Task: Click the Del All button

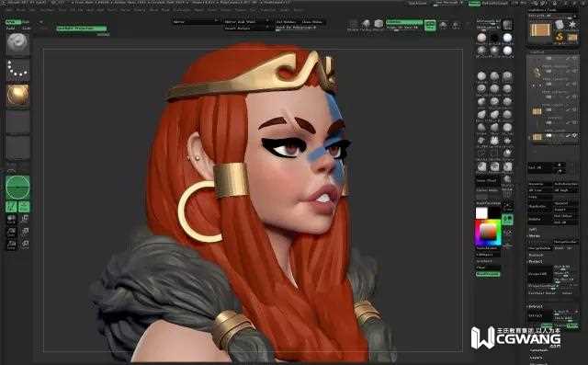Action: 566,222
